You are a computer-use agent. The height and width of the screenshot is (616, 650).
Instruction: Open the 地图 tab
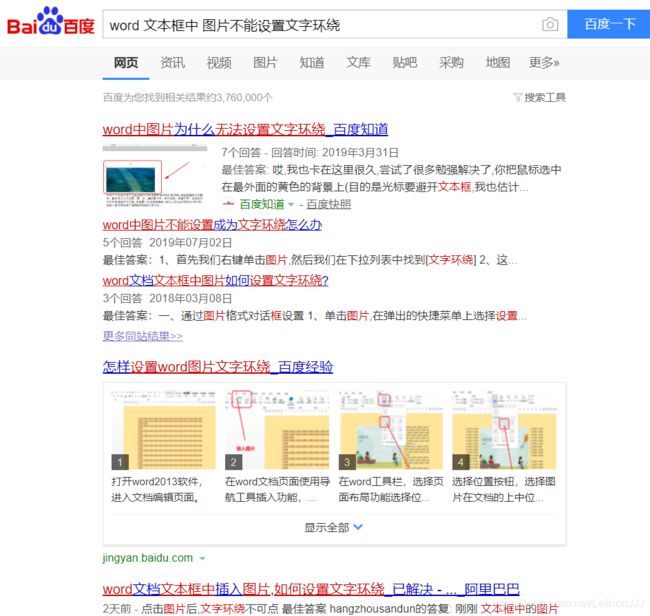coord(497,63)
